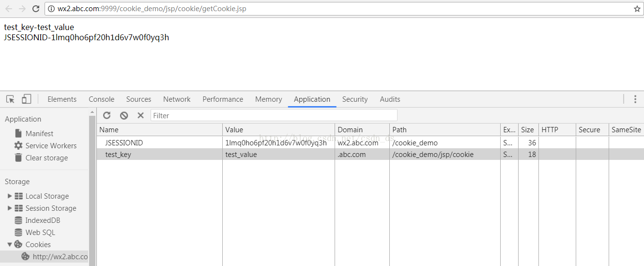This screenshot has height=266, width=644.
Task: Expand the Session Storage tree node
Action: [10, 208]
